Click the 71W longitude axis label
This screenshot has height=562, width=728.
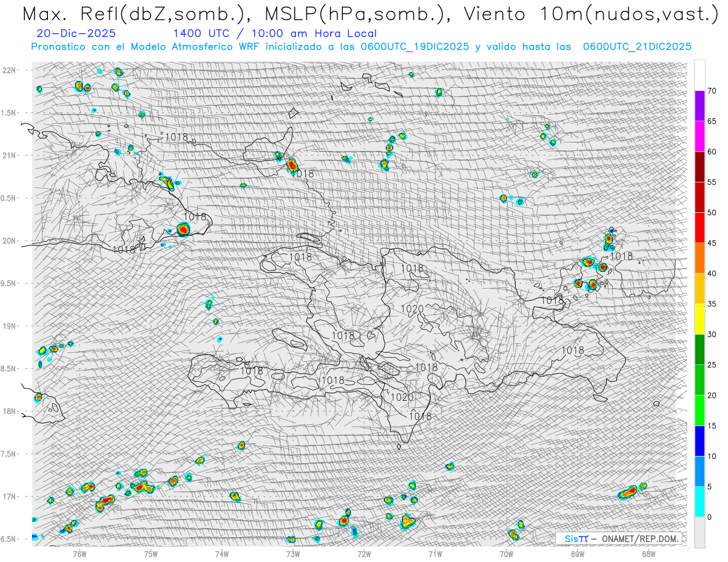[435, 553]
